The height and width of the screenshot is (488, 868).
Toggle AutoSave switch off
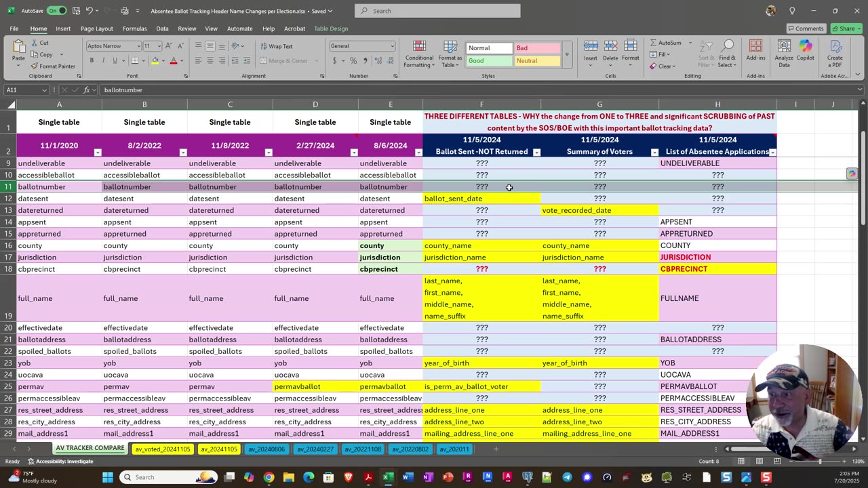[x=56, y=11]
